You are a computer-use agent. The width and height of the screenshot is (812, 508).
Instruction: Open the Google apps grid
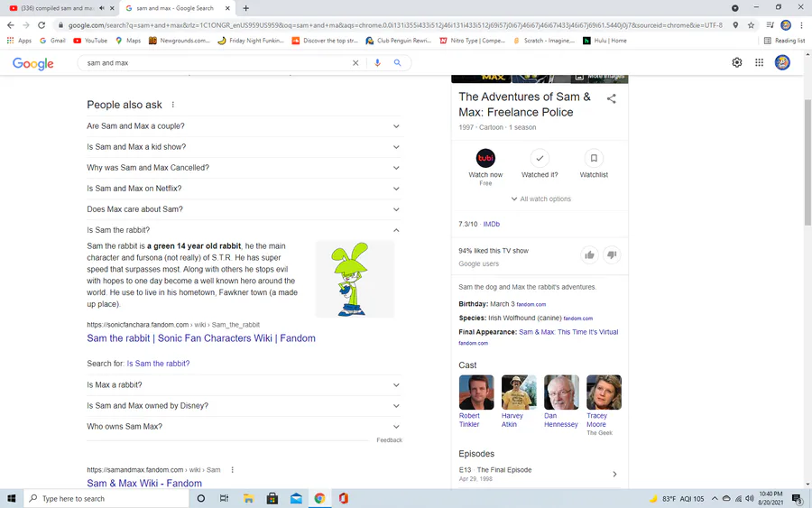pos(759,62)
